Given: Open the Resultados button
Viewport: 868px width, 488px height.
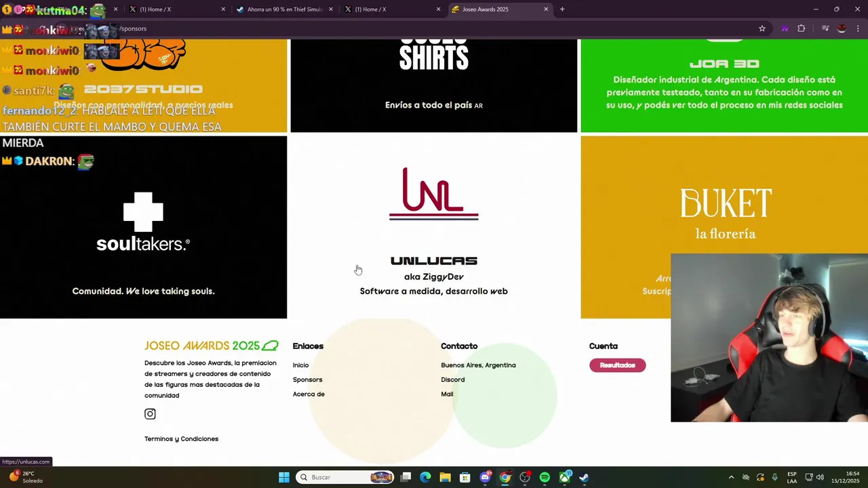Looking at the screenshot, I should [x=617, y=365].
